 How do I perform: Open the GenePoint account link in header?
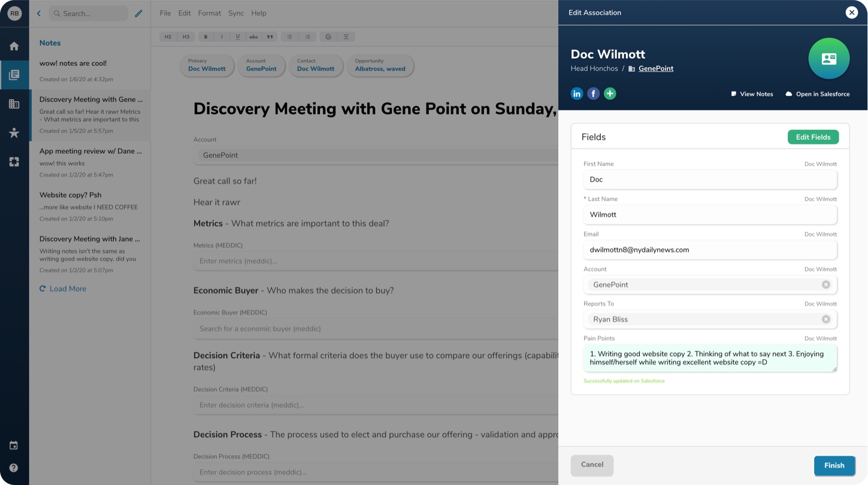pyautogui.click(x=656, y=69)
